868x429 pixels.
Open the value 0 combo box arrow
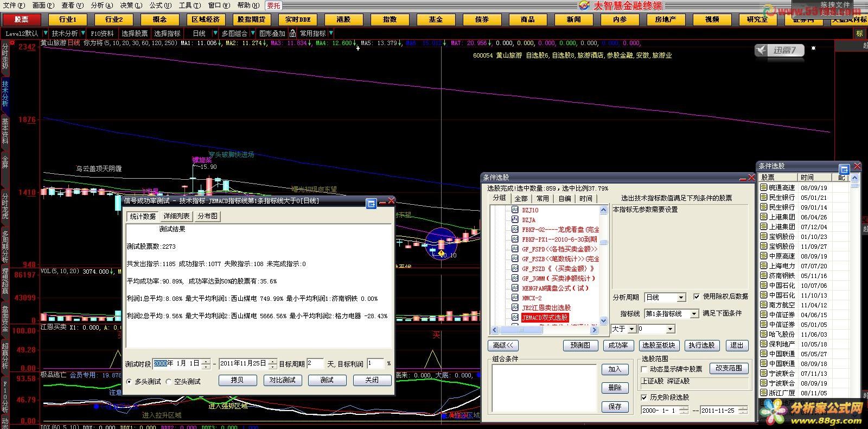[x=671, y=329]
